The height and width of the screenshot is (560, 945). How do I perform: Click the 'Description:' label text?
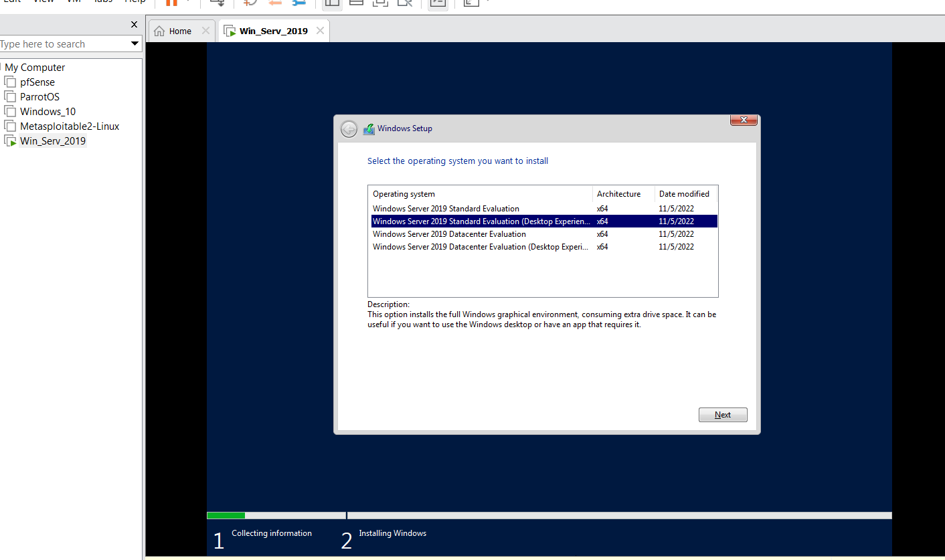388,304
